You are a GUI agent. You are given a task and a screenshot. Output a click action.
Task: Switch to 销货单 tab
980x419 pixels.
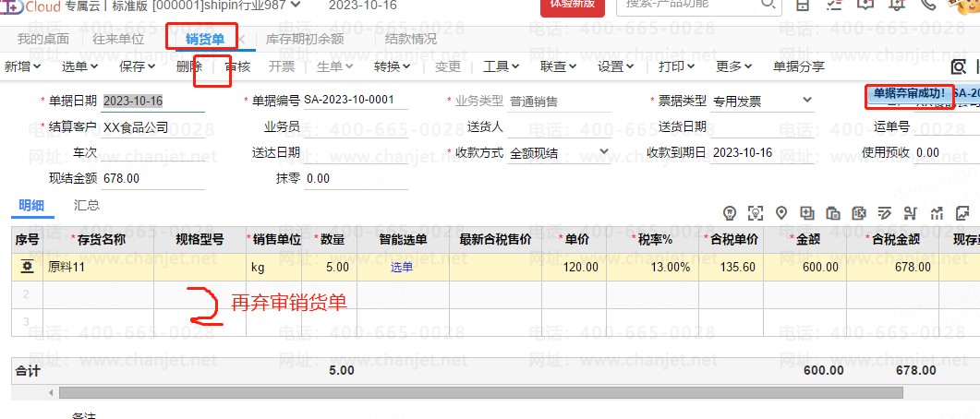click(x=204, y=40)
